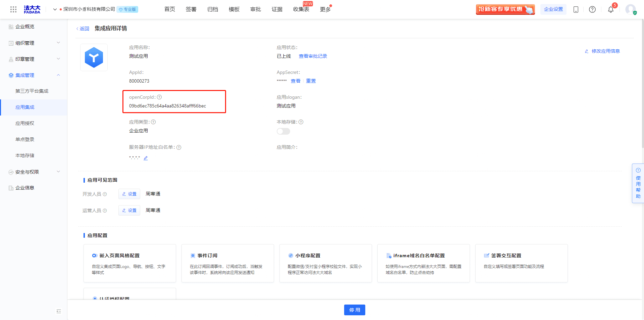Image resolution: width=644 pixels, height=320 pixels.
Task: Open the company switcher dropdown arrow
Action: tap(55, 9)
